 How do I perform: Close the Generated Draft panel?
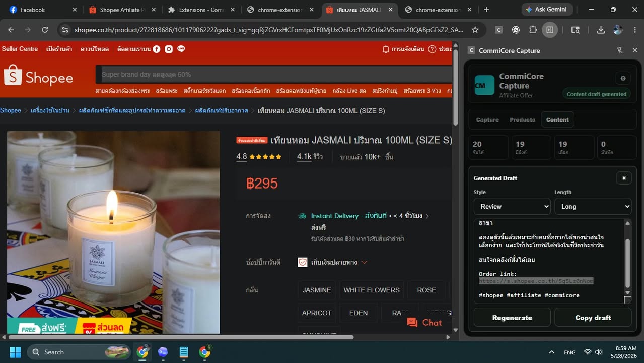click(624, 178)
